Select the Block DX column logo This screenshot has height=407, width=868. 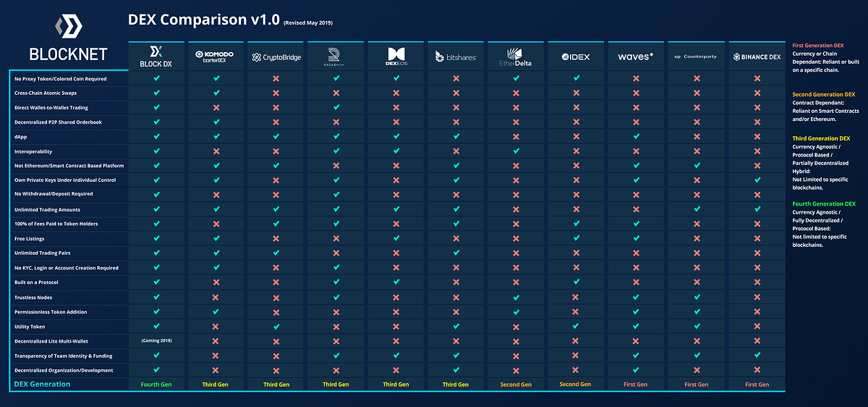(156, 56)
